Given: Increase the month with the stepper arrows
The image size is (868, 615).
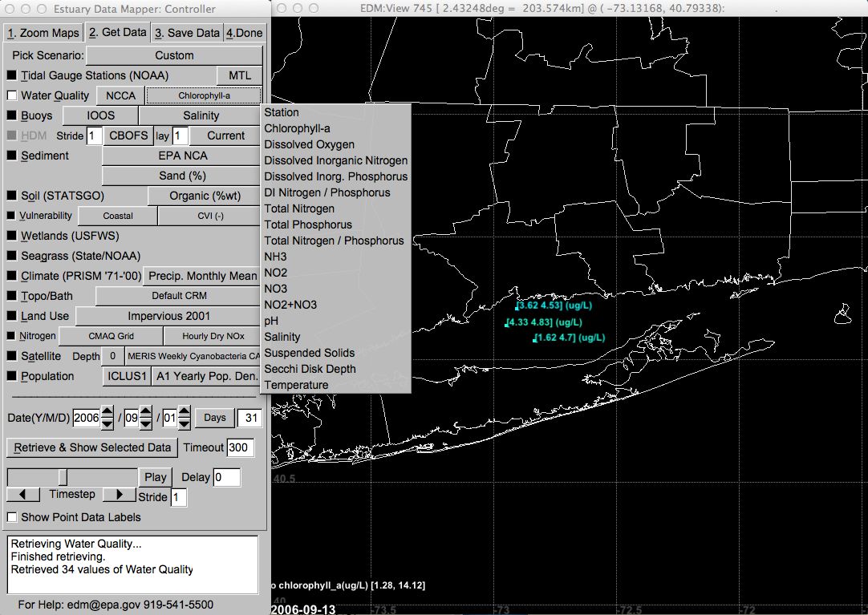Looking at the screenshot, I should 146,412.
